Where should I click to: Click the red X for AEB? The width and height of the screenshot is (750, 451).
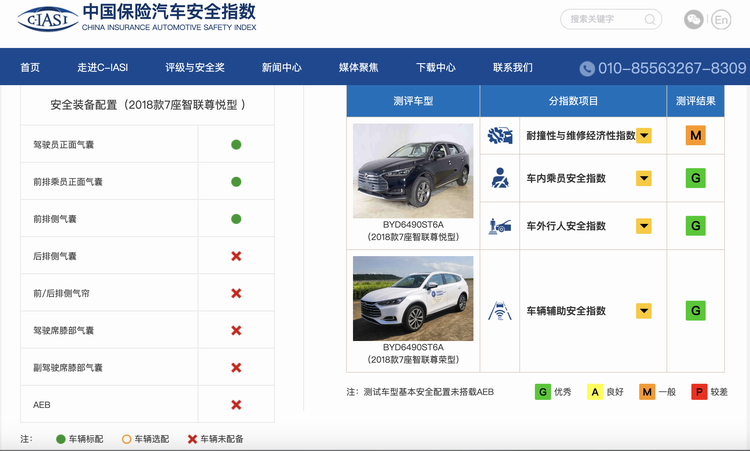pos(236,405)
